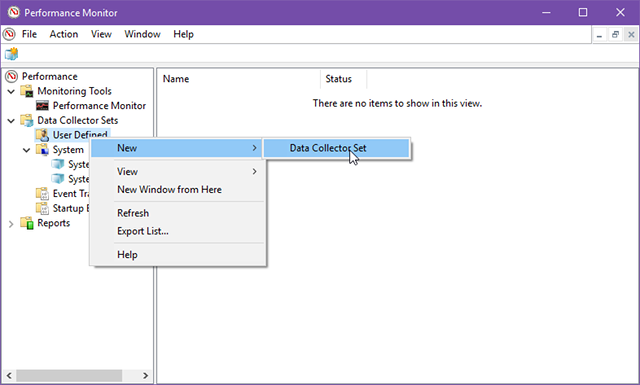Click the Performance Monitor title bar icon
This screenshot has width=640, height=385.
[13, 12]
